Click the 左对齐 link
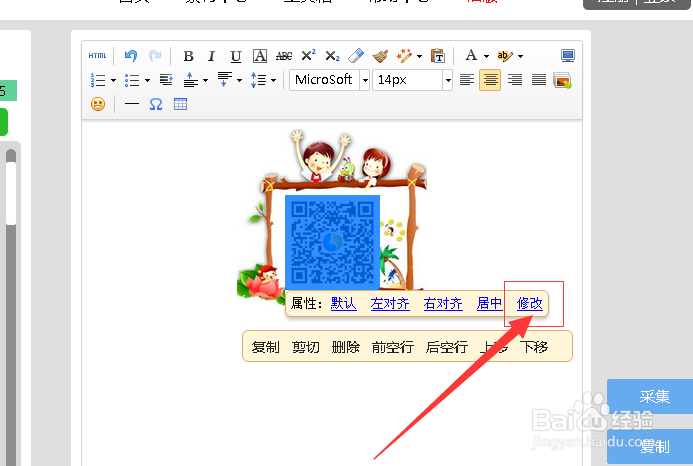 pos(390,303)
